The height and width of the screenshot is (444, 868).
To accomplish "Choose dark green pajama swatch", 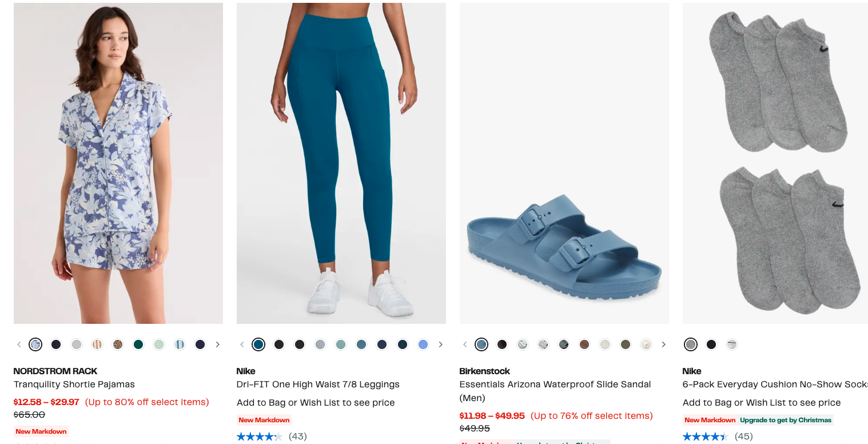I will coord(138,344).
